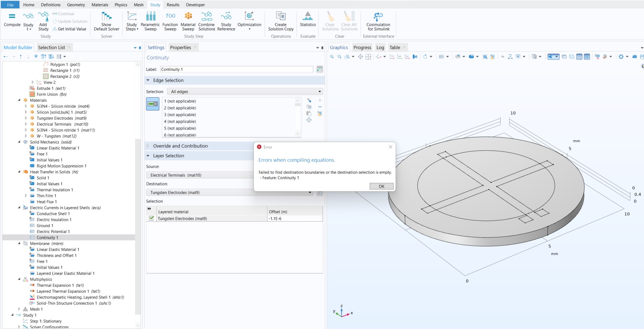Click the Label text field Continuity 1

click(x=236, y=69)
